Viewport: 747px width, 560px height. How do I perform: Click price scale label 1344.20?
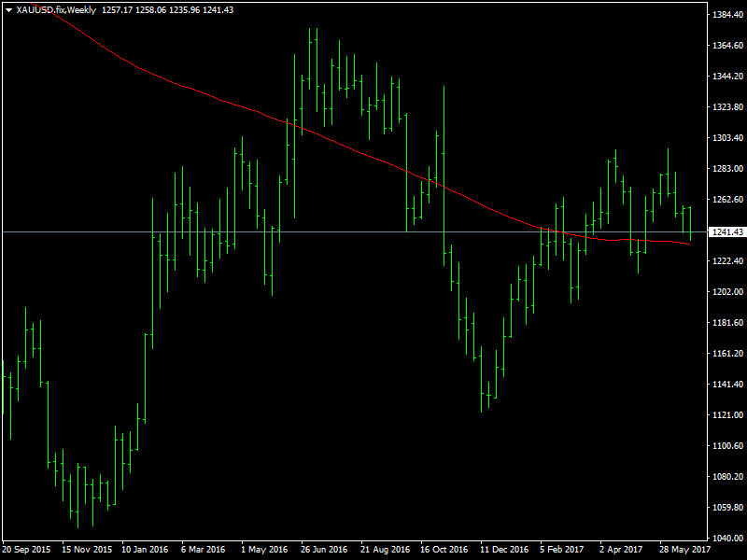coord(727,77)
